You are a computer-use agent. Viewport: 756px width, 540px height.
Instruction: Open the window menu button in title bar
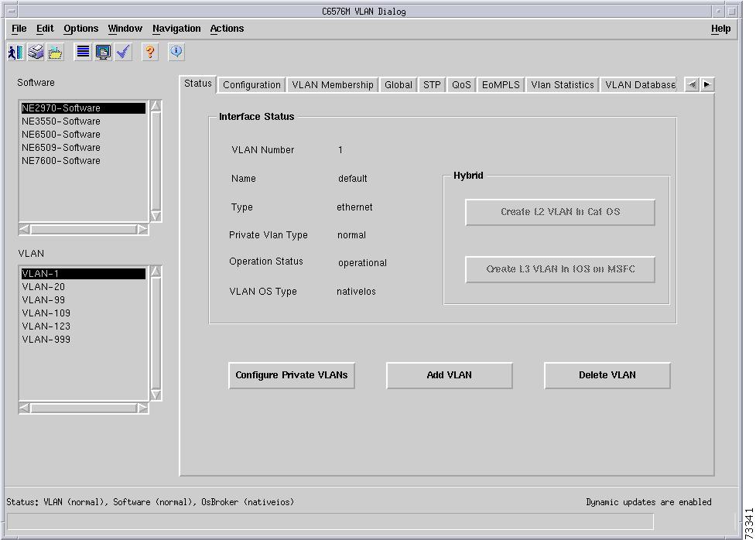(12, 11)
